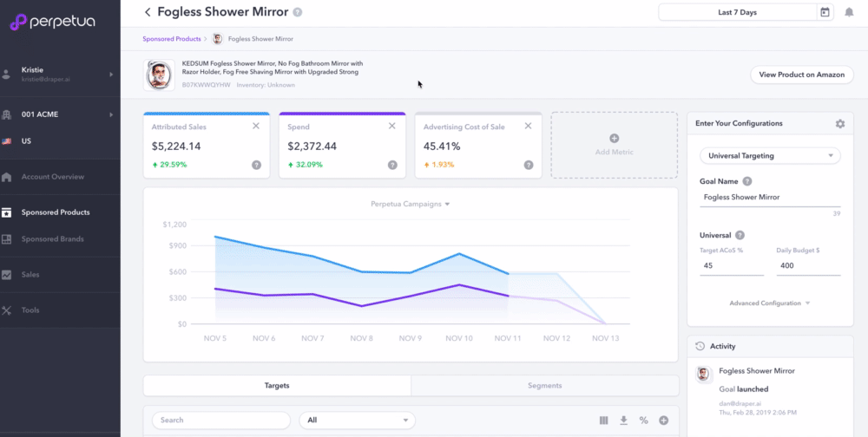Switch to the Targets tab
Viewport: 868px width, 437px height.
pyautogui.click(x=277, y=386)
